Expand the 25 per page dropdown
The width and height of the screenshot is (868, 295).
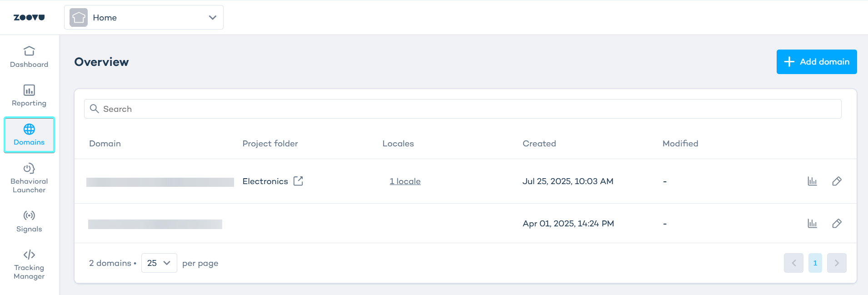click(x=159, y=263)
